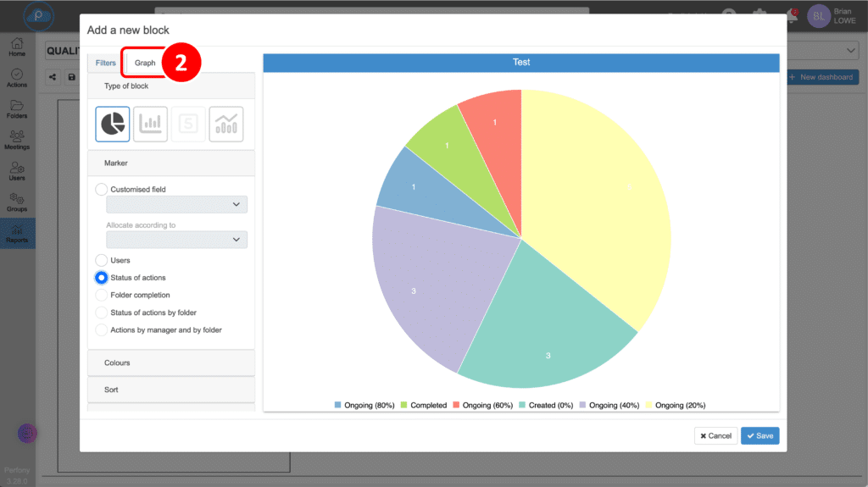Select the combined line-bar chart type
This screenshot has height=487, width=868.
click(x=226, y=124)
